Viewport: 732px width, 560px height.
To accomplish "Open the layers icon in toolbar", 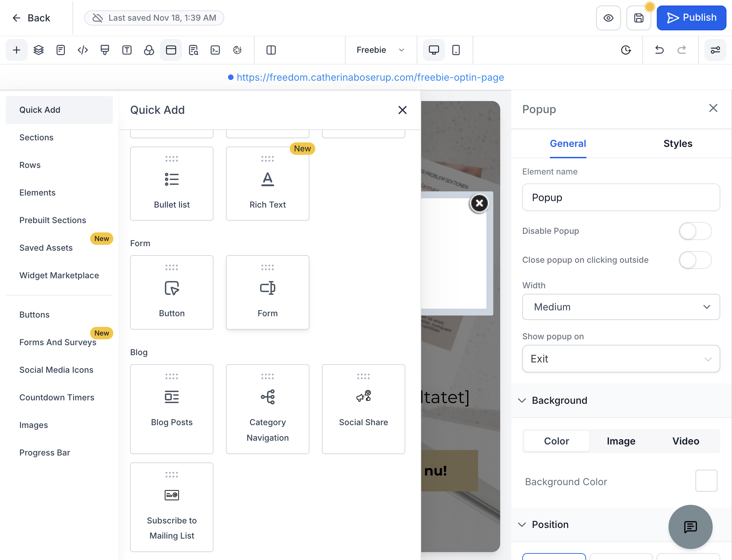I will (x=38, y=50).
